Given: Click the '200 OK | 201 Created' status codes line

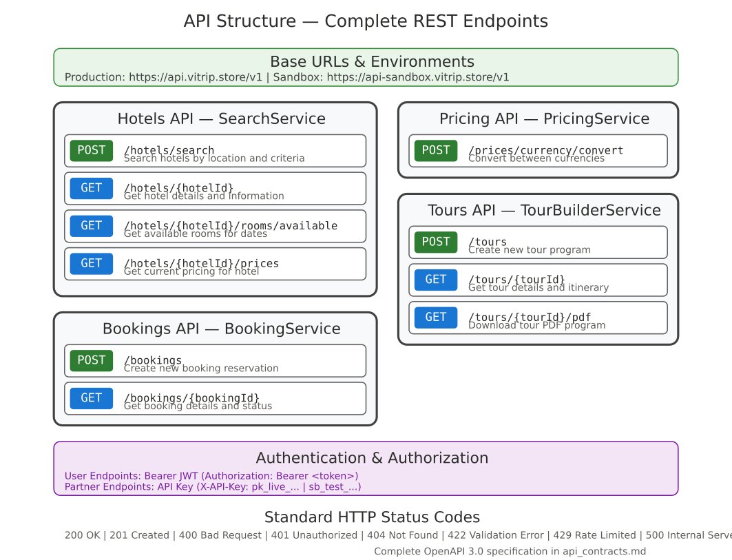Looking at the screenshot, I should pyautogui.click(x=398, y=535).
